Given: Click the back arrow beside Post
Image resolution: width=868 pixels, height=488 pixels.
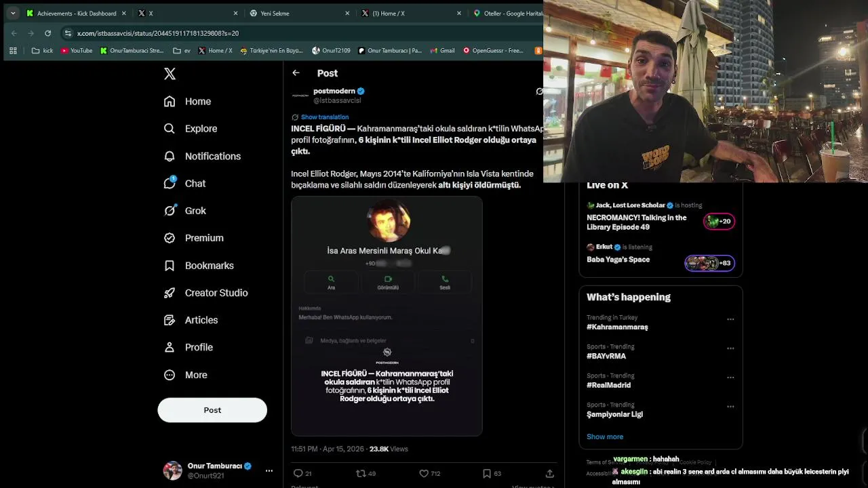Looking at the screenshot, I should pyautogui.click(x=296, y=73).
